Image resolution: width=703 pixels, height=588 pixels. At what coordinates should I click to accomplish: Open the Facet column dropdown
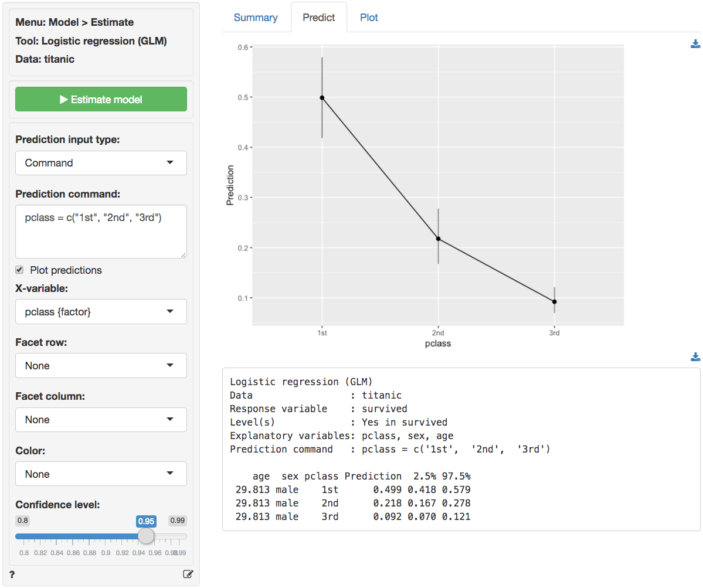click(x=101, y=420)
